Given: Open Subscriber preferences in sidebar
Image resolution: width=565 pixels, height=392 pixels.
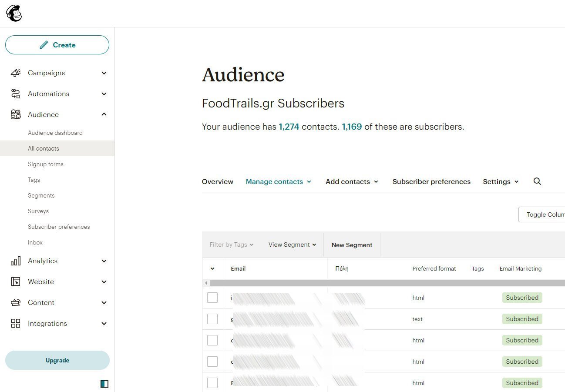Looking at the screenshot, I should coord(59,227).
